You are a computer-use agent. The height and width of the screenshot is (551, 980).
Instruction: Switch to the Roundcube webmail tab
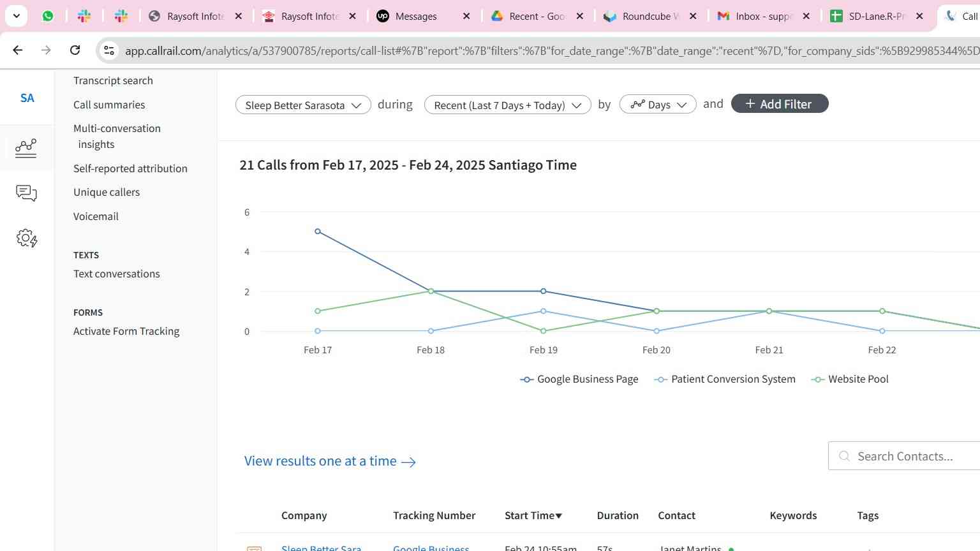tap(651, 16)
